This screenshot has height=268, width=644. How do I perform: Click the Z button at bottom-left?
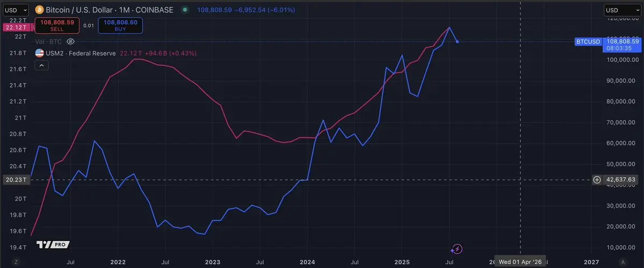(x=16, y=262)
